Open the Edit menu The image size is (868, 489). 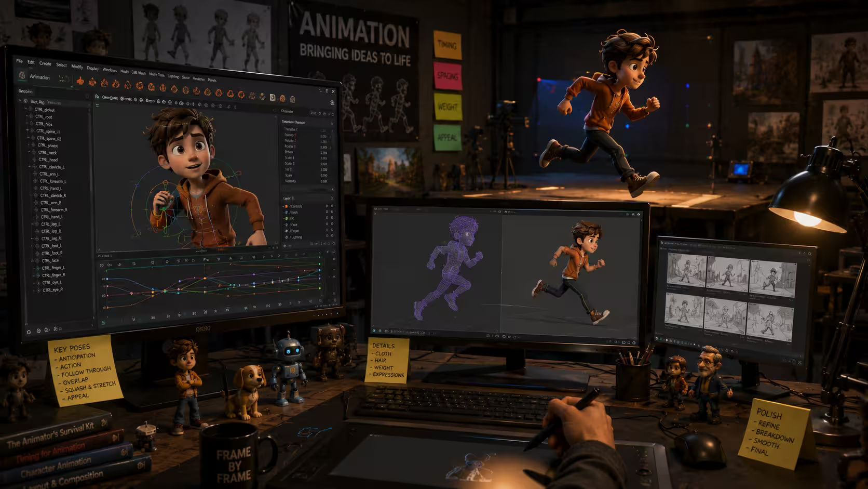31,62
